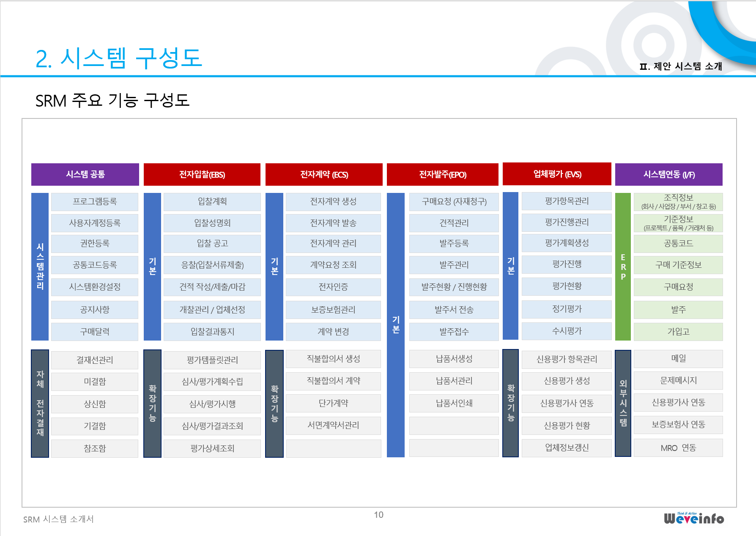
Task: Click the Weveinfo logo in the footer
Action: coord(694,518)
